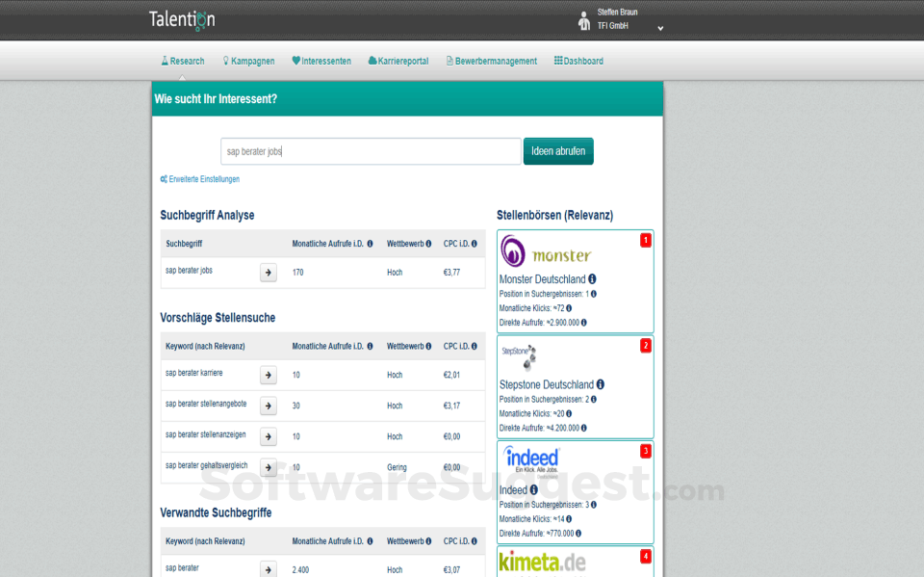This screenshot has width=924, height=577.
Task: Click the gear icon beside Erweiterte Einstellungen
Action: point(165,179)
